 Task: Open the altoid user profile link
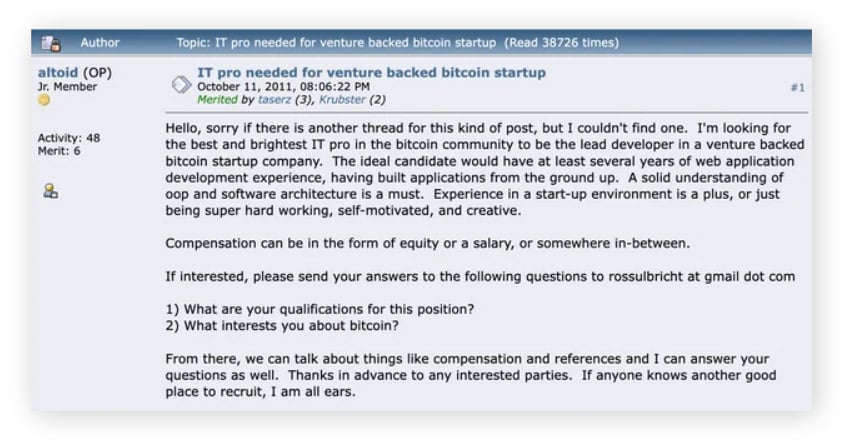pos(58,73)
